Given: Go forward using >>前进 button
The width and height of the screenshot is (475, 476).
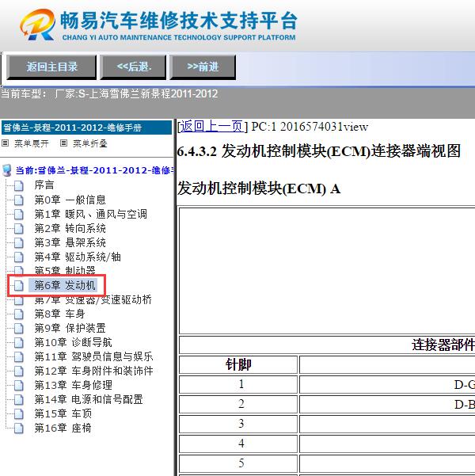Looking at the screenshot, I should coord(203,67).
